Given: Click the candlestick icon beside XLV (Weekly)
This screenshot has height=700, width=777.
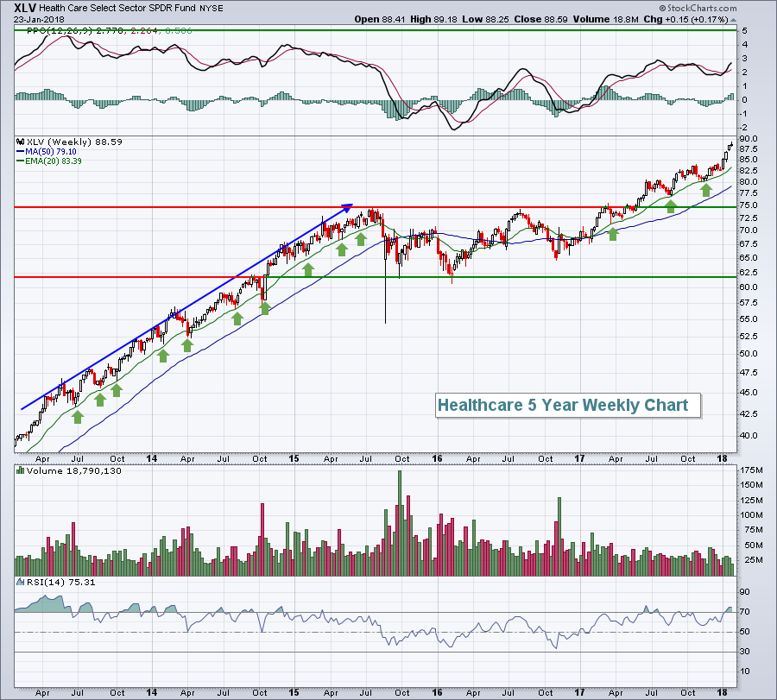Looking at the screenshot, I should tap(21, 142).
